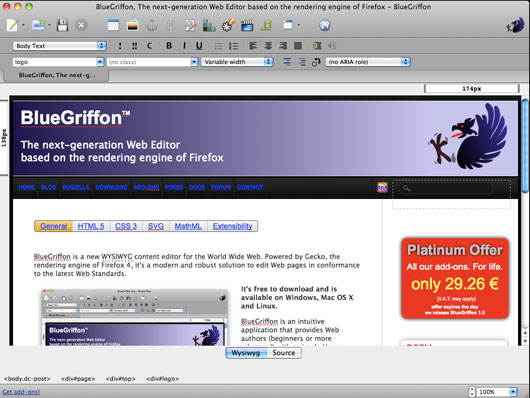Insert a table using the table icon
Viewport: 530px width, 398px height.
click(x=113, y=25)
